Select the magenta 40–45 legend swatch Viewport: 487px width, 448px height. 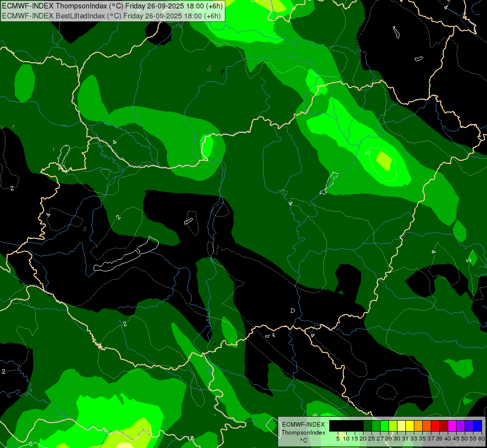coord(452,426)
